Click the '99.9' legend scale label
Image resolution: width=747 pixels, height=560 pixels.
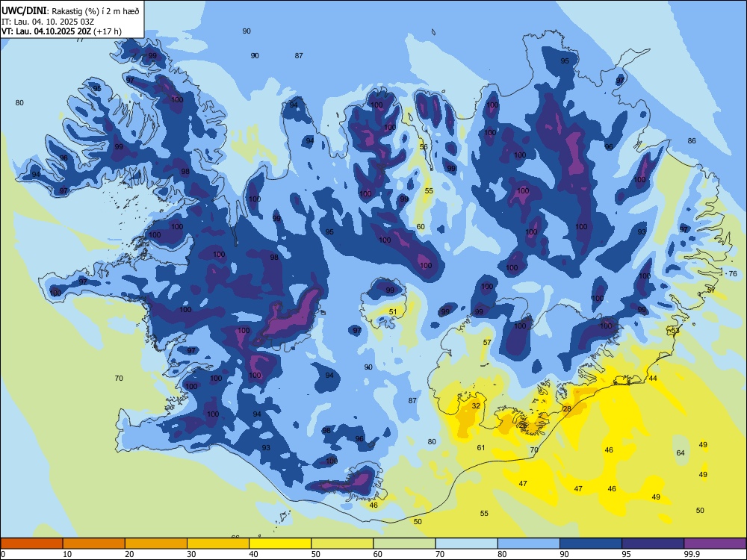pyautogui.click(x=691, y=554)
